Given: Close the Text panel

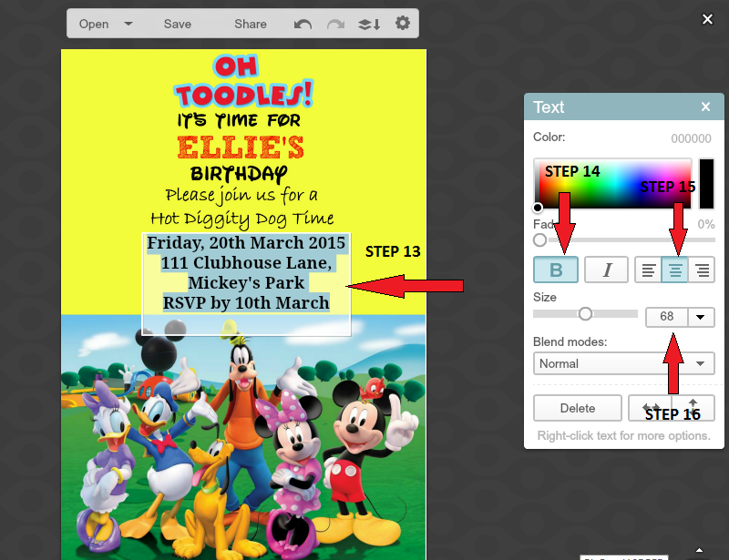Looking at the screenshot, I should point(705,107).
